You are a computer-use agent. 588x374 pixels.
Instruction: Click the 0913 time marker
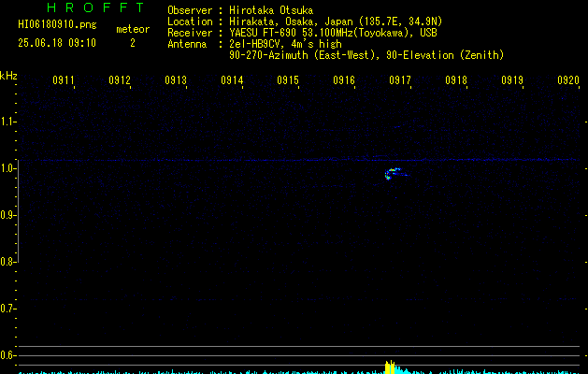point(176,80)
